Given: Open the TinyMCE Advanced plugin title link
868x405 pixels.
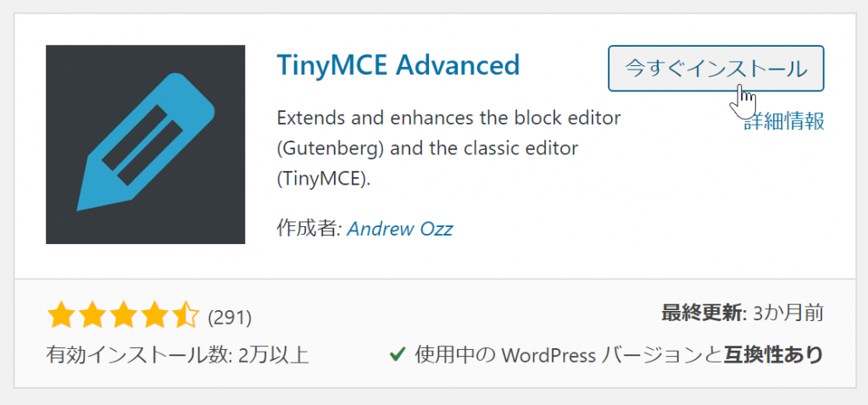Looking at the screenshot, I should [x=398, y=65].
